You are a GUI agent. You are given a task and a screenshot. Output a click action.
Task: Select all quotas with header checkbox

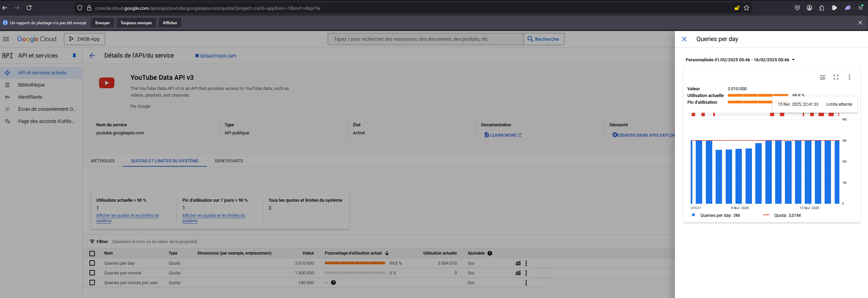pyautogui.click(x=92, y=254)
